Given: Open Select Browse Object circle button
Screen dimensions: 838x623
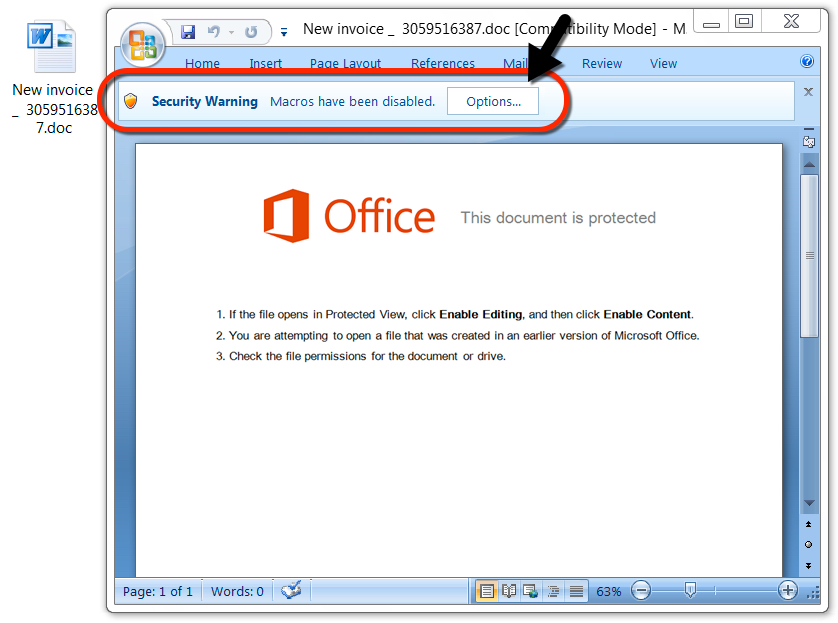Looking at the screenshot, I should [x=809, y=544].
